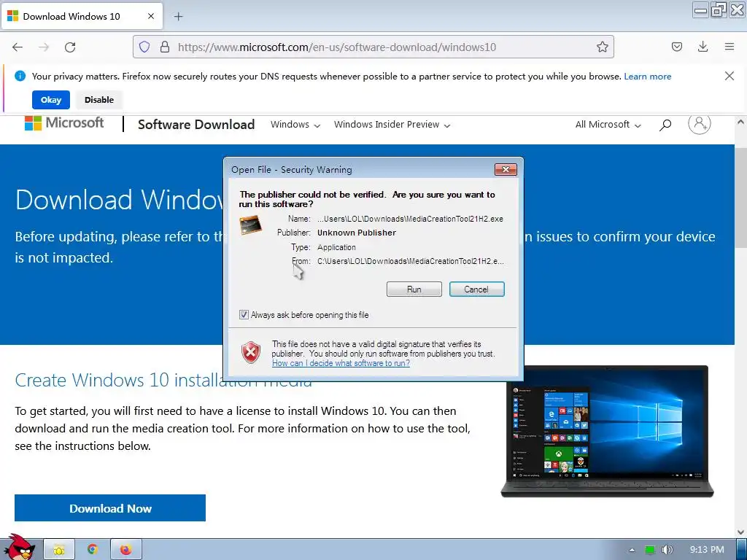Click the Unknown Publisher text
The width and height of the screenshot is (747, 560).
pyautogui.click(x=356, y=233)
